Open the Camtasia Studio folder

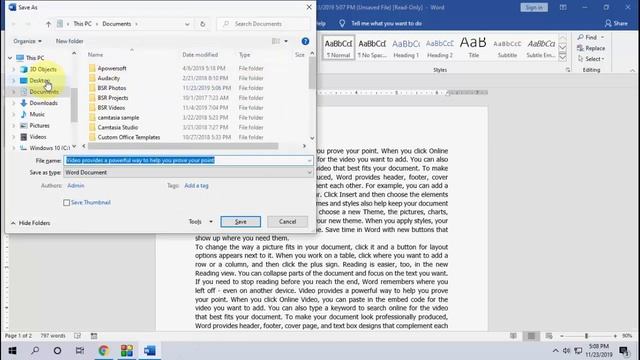coord(118,127)
